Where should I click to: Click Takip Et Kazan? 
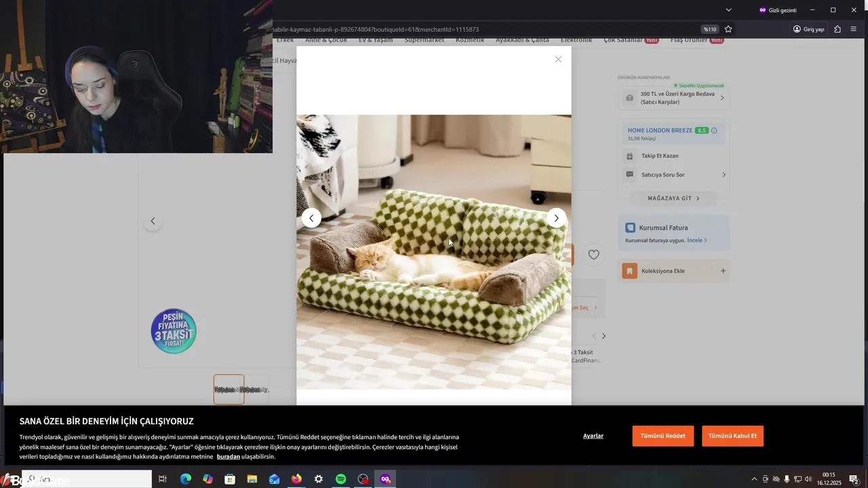(660, 156)
